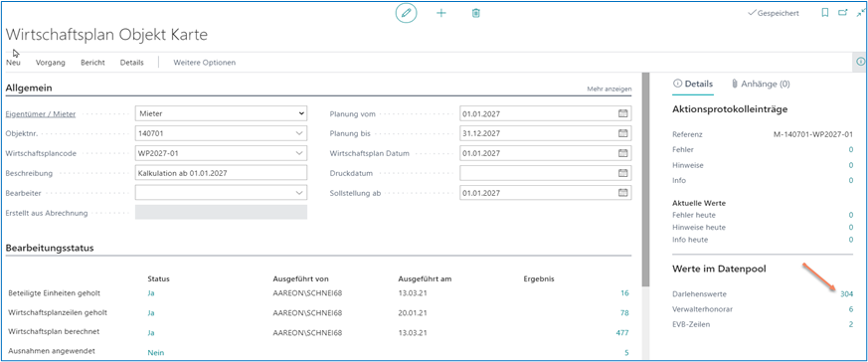Viewport: 868px width, 362px height.
Task: Click the Info count value
Action: 851,180
